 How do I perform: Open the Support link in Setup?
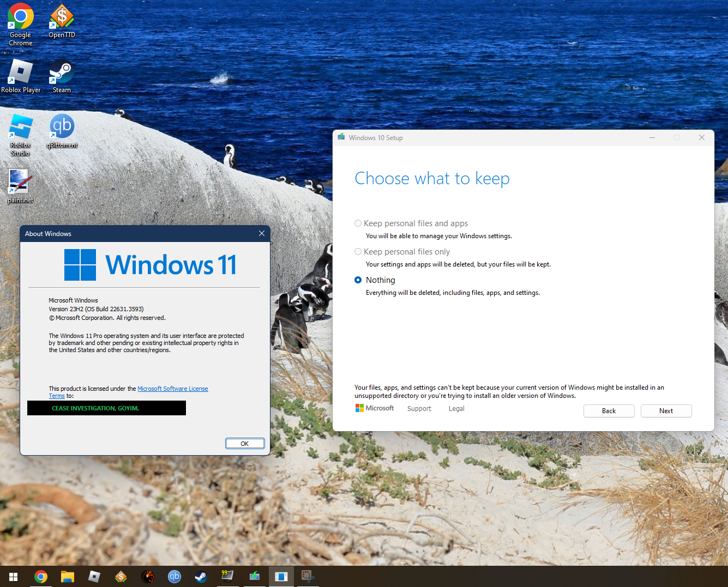(x=419, y=409)
